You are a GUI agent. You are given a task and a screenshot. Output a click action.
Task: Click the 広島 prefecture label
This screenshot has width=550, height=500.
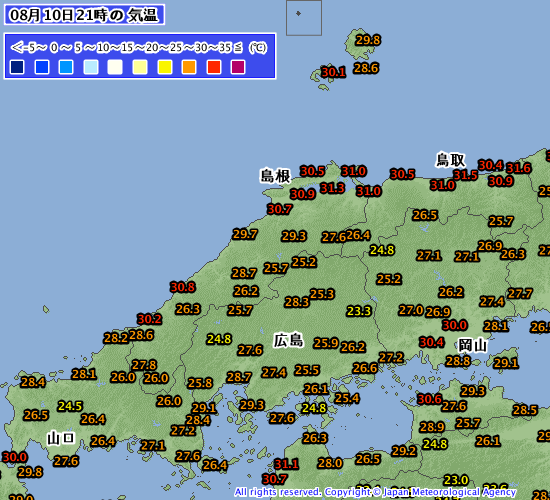tap(288, 341)
